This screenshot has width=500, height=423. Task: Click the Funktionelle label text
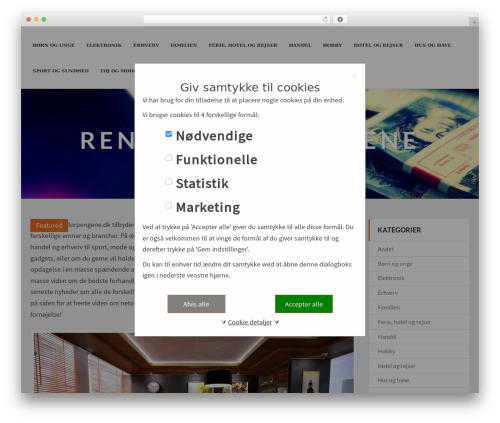(217, 160)
